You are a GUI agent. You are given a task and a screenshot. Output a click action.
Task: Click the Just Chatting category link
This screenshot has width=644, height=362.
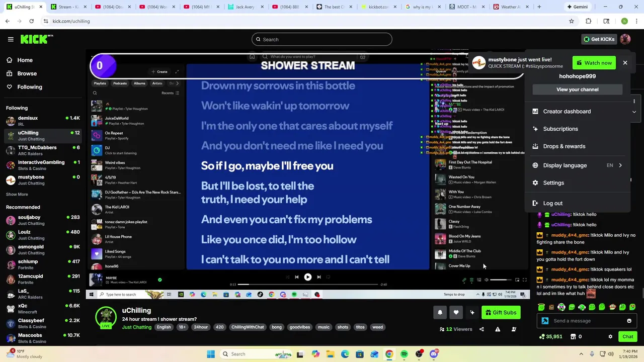[136, 327]
